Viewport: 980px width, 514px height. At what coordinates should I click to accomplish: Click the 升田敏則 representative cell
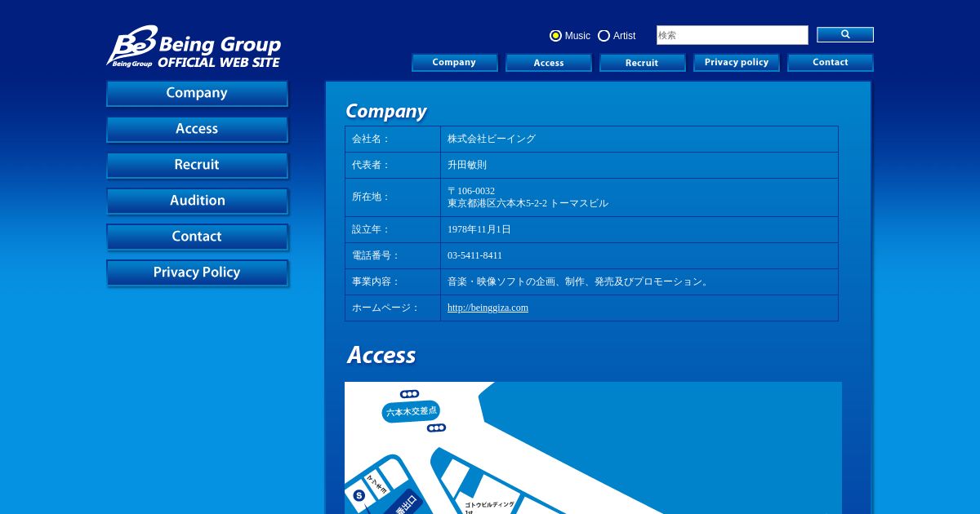639,166
